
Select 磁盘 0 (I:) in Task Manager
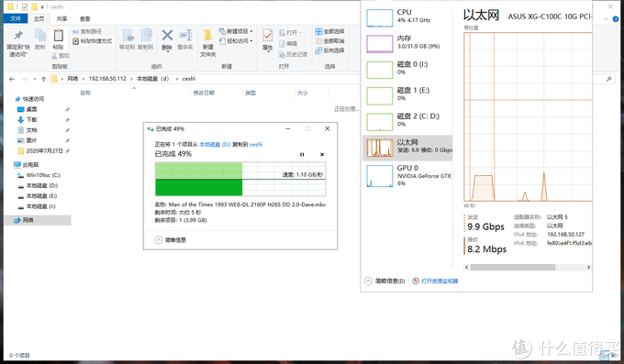[407, 70]
